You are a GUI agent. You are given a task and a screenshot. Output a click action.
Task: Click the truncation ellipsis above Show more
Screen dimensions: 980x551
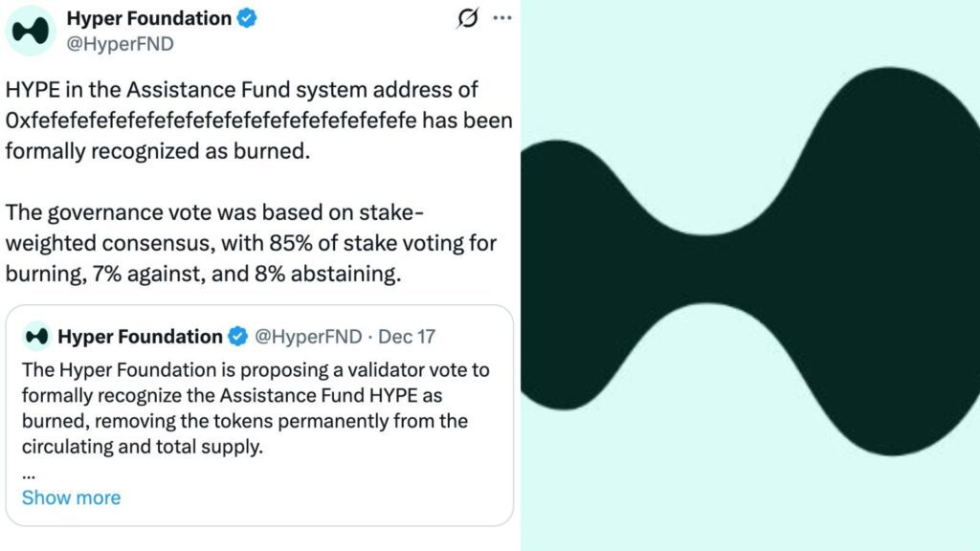pos(28,473)
